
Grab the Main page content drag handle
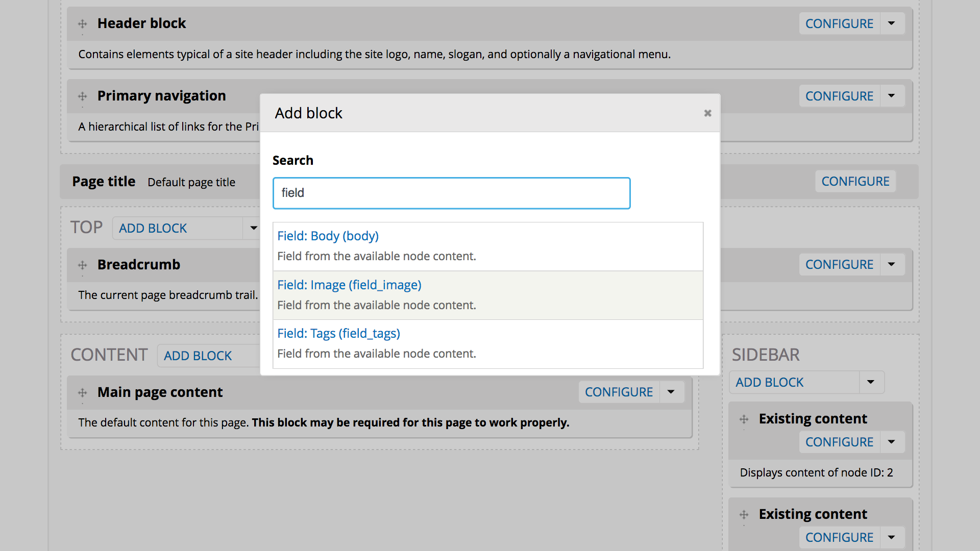82,393
